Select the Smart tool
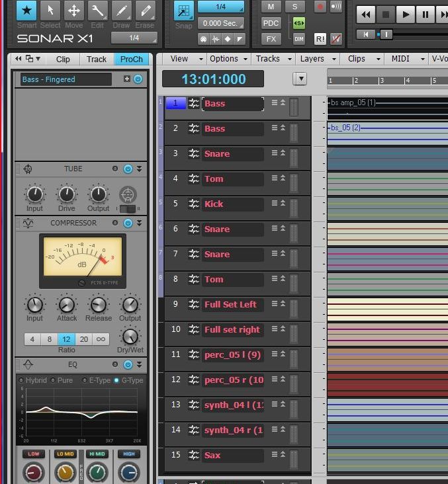The image size is (448, 484). 26,11
